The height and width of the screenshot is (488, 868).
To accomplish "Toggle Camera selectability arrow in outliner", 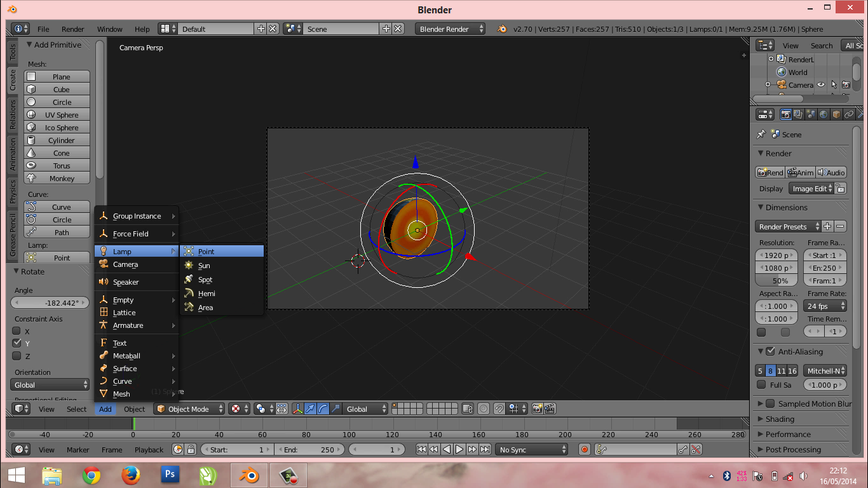I will tap(834, 85).
